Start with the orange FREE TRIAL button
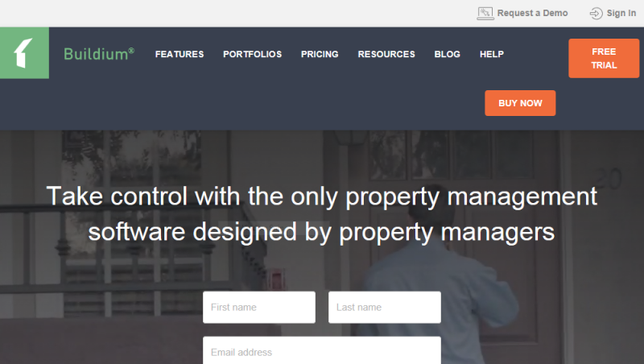The image size is (644, 364). click(604, 58)
